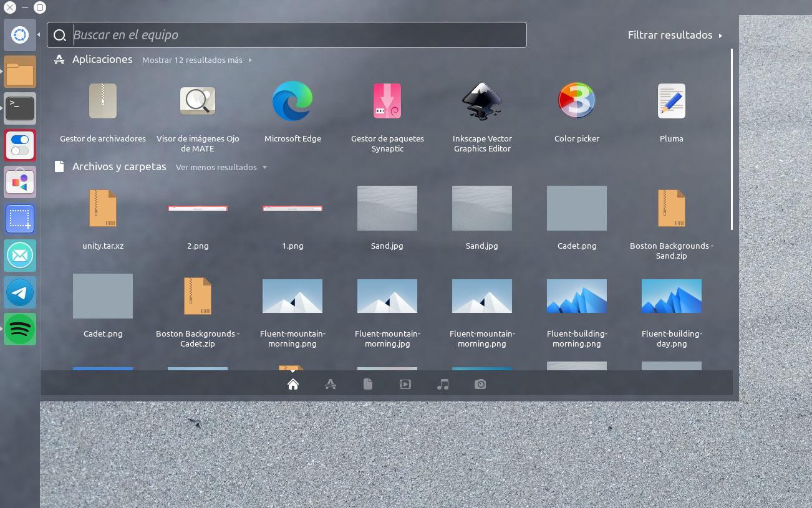
Task: Launch Gestor de paquetes Synaptic
Action: click(387, 102)
